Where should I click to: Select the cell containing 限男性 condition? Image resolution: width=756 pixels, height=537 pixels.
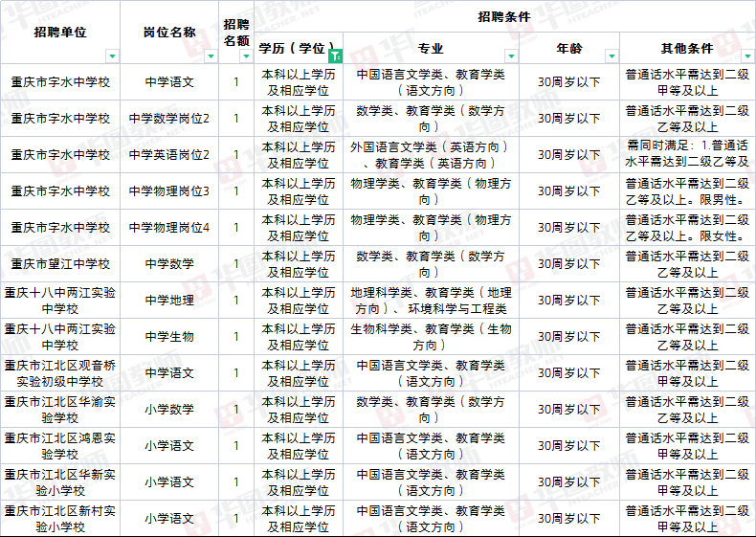click(686, 191)
